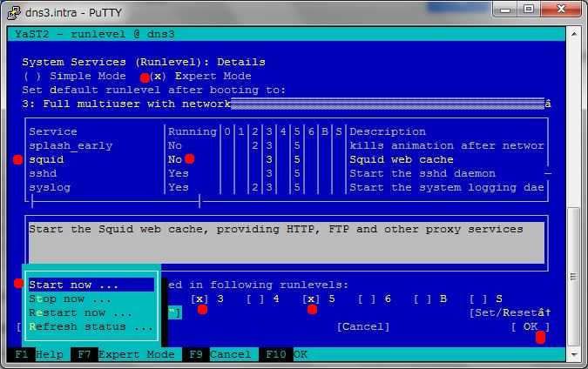Image resolution: width=588 pixels, height=369 pixels.
Task: Choose Start now from popup menu
Action: 91,285
